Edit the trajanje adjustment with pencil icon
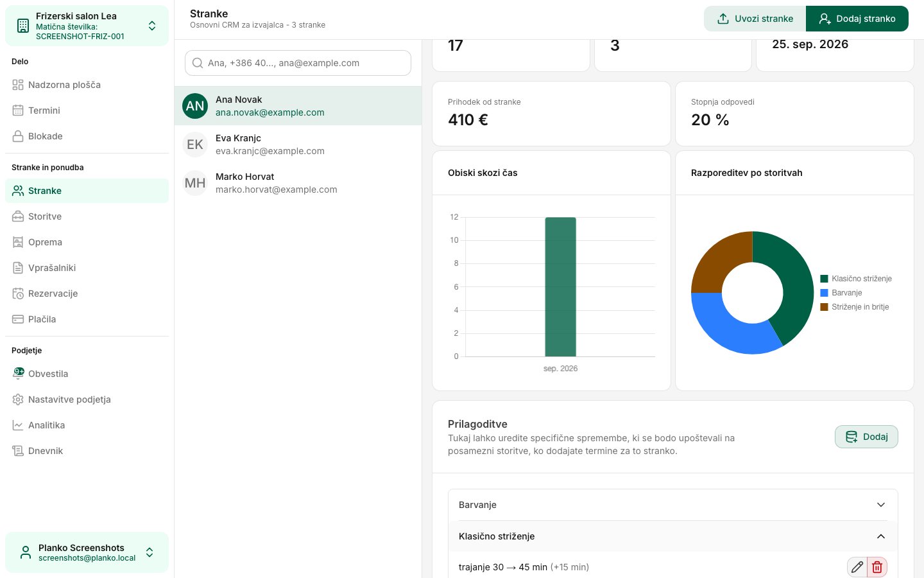The image size is (924, 578). (x=857, y=567)
